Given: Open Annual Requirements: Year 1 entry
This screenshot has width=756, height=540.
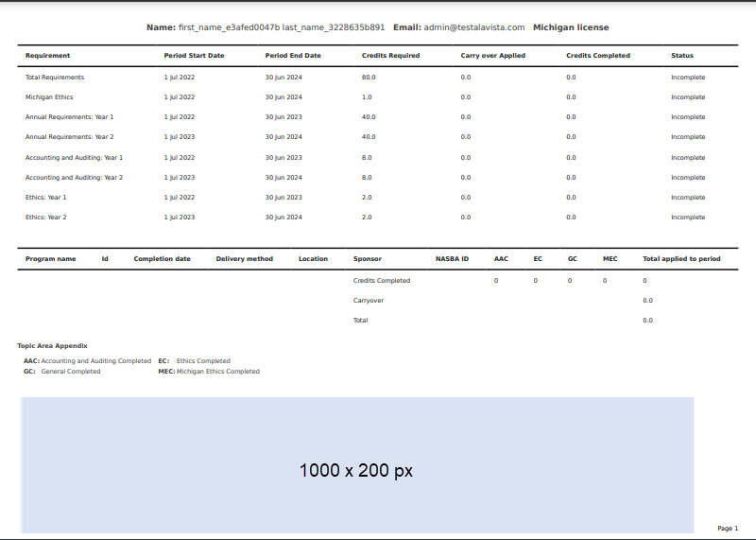Looking at the screenshot, I should (69, 117).
